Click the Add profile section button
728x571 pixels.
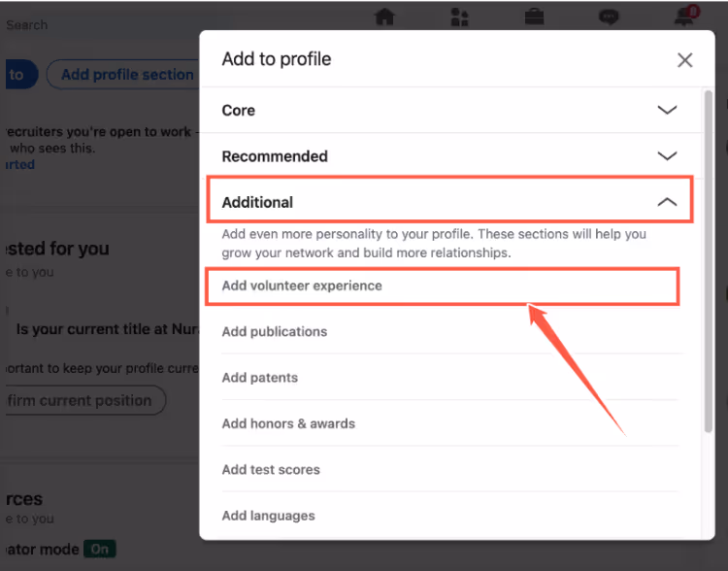[123, 75]
